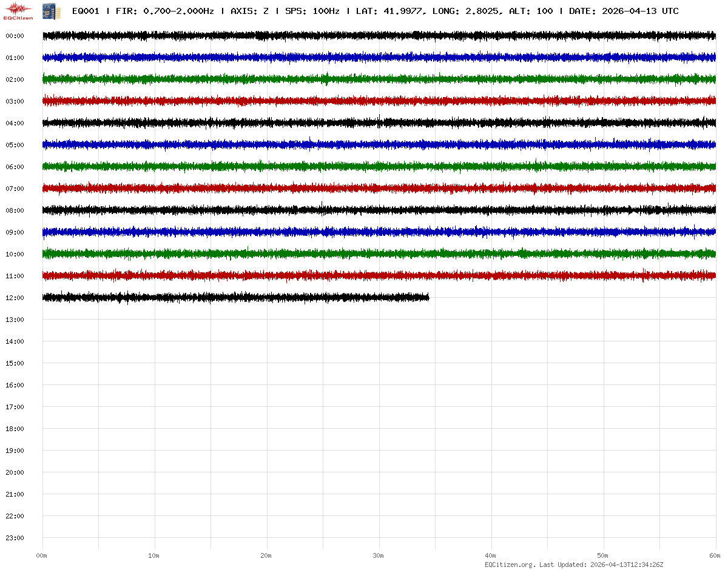Click the EQ001 station name in header

[x=86, y=11]
